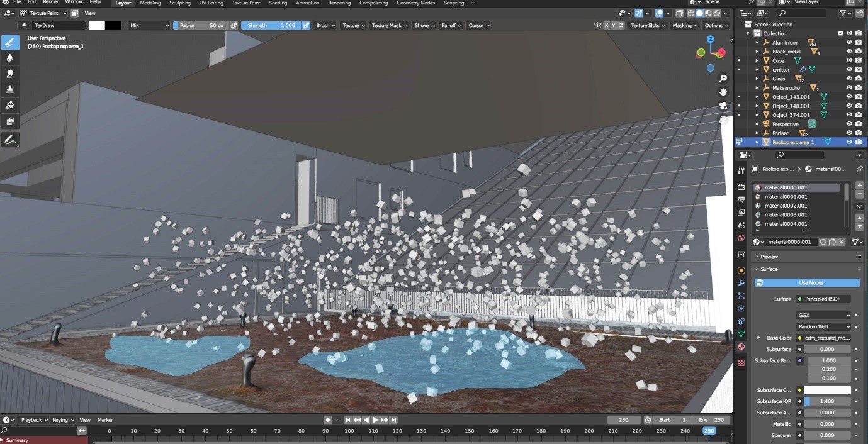Open the Falloff dropdown in the tool header
The image size is (868, 444).
449,25
